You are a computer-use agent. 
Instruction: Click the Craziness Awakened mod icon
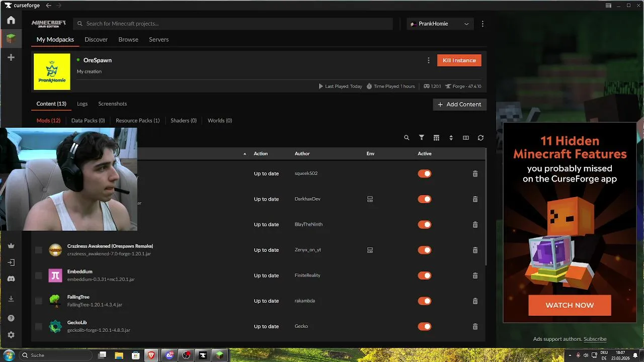55,250
